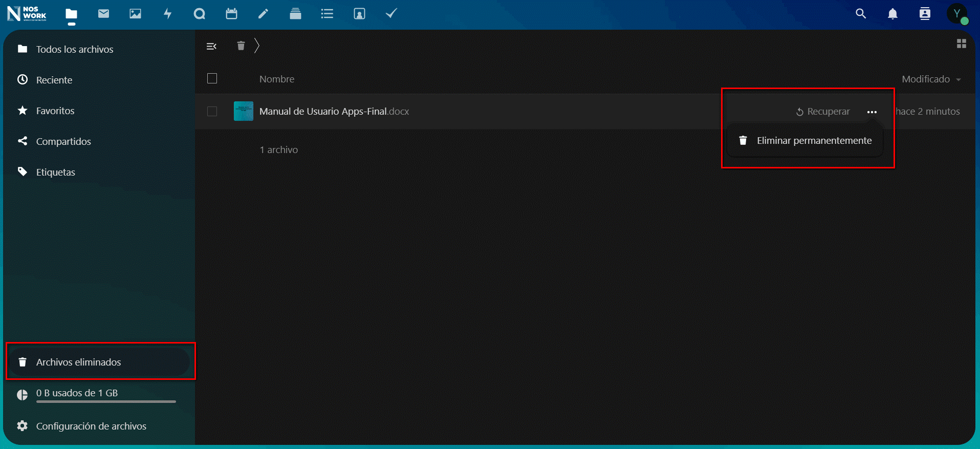Open the Tasks list icon

point(327,14)
